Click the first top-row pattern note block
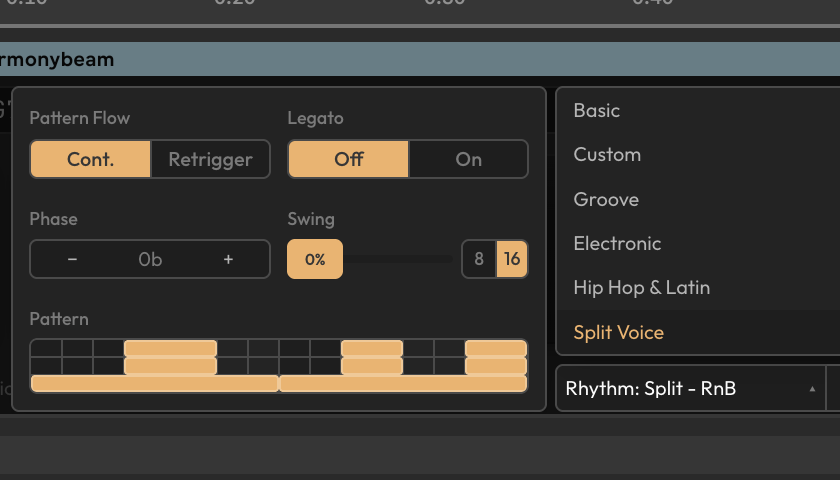This screenshot has height=480, width=840. [x=170, y=348]
